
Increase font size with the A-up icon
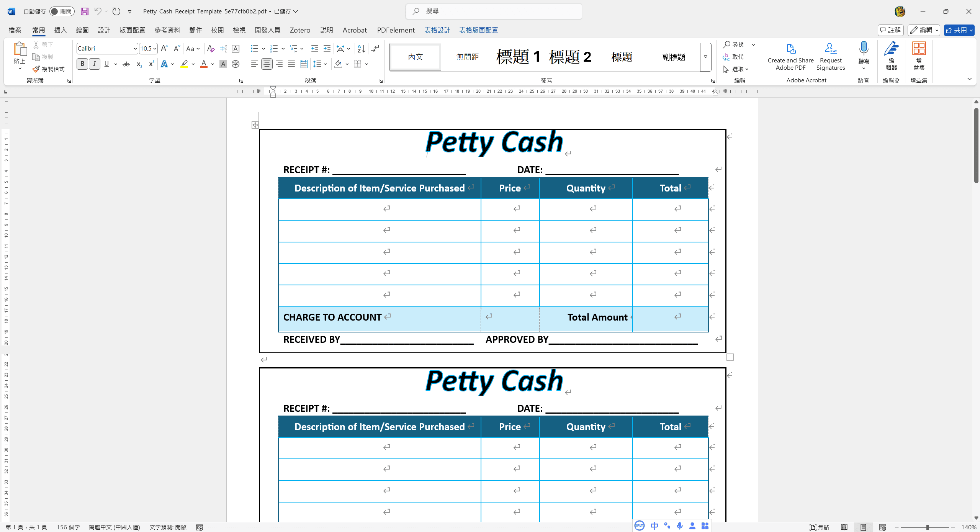(164, 48)
